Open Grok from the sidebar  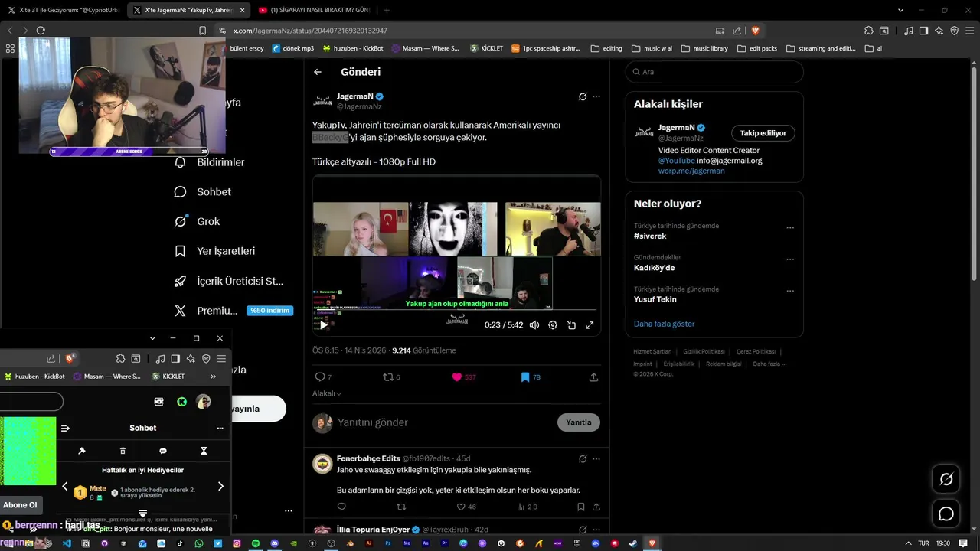(197, 221)
